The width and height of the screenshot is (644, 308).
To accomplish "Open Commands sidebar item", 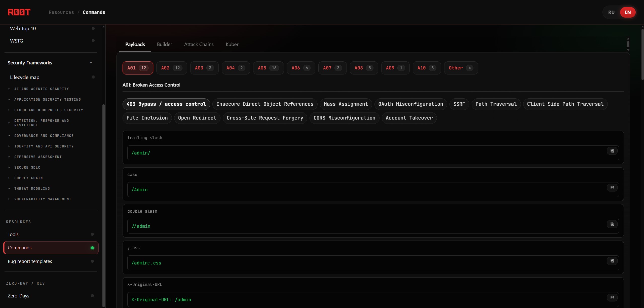I will [x=51, y=248].
